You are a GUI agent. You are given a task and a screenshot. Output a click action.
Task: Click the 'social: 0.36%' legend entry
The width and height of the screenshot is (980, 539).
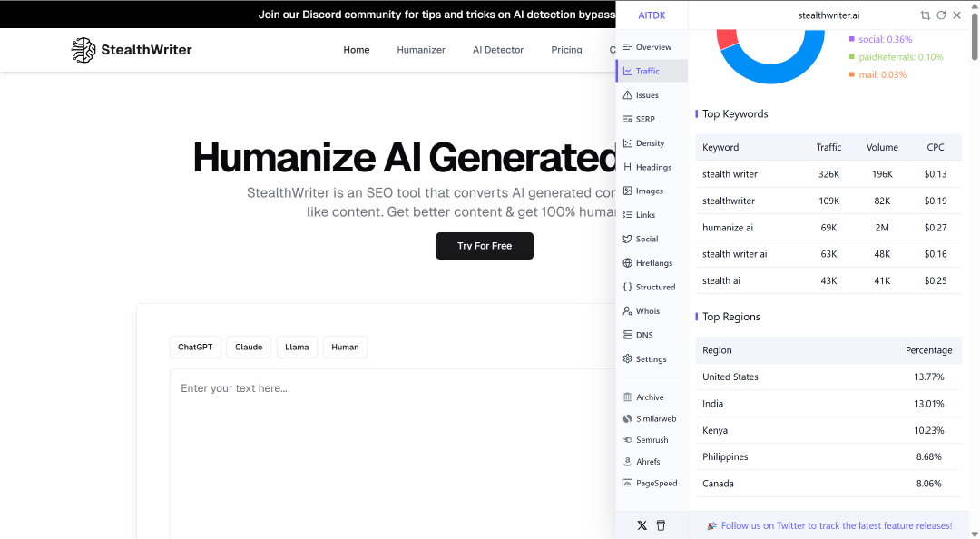880,39
